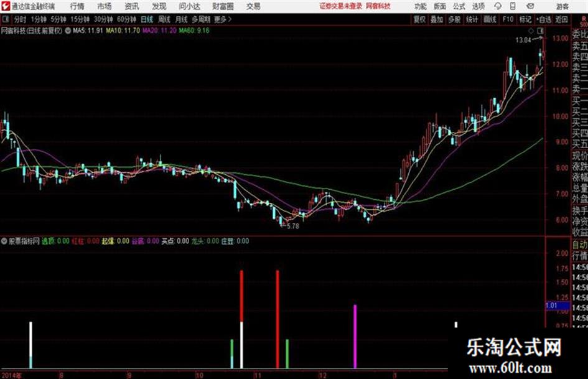
Task: Open the 功能 menu
Action: pyautogui.click(x=421, y=6)
